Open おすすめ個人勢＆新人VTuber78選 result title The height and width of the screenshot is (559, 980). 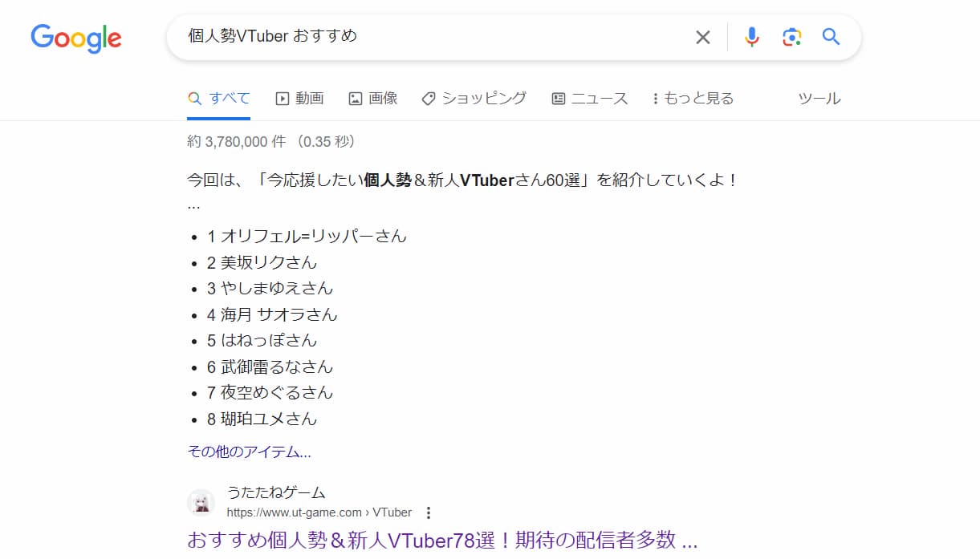pyautogui.click(x=442, y=540)
